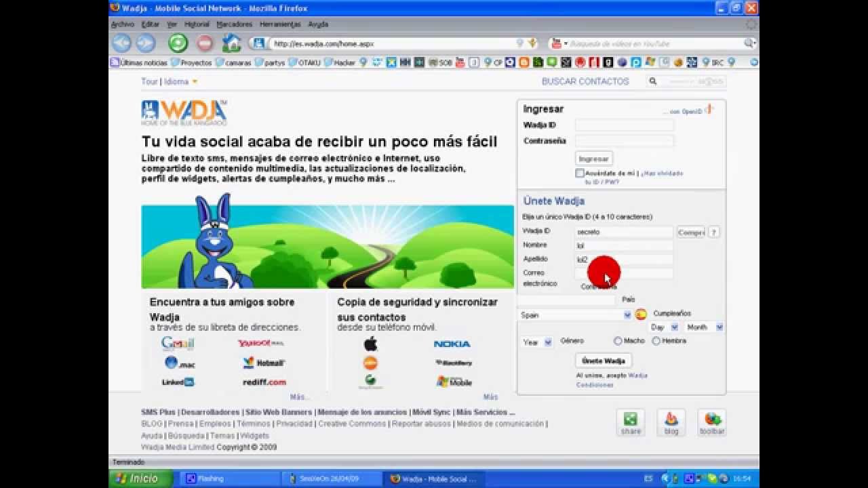
Task: Click the Ingresar login button
Action: 594,159
